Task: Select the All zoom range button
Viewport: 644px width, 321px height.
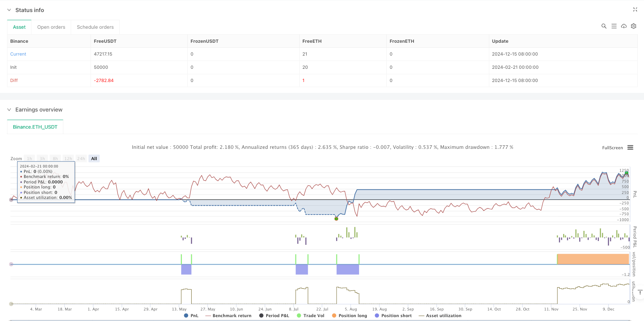Action: [94, 159]
